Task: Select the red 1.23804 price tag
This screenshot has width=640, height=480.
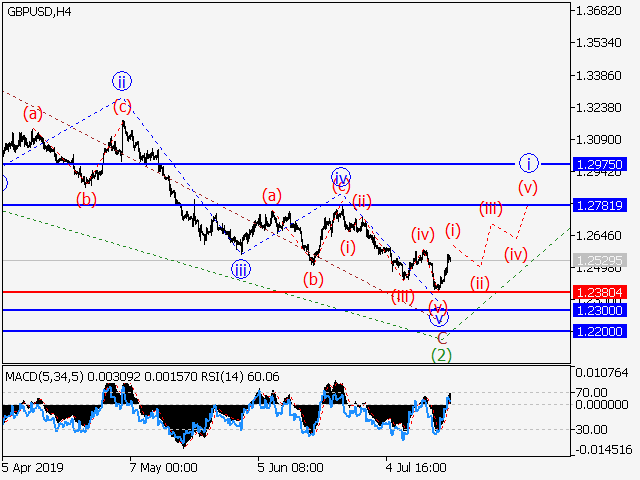Action: 600,292
